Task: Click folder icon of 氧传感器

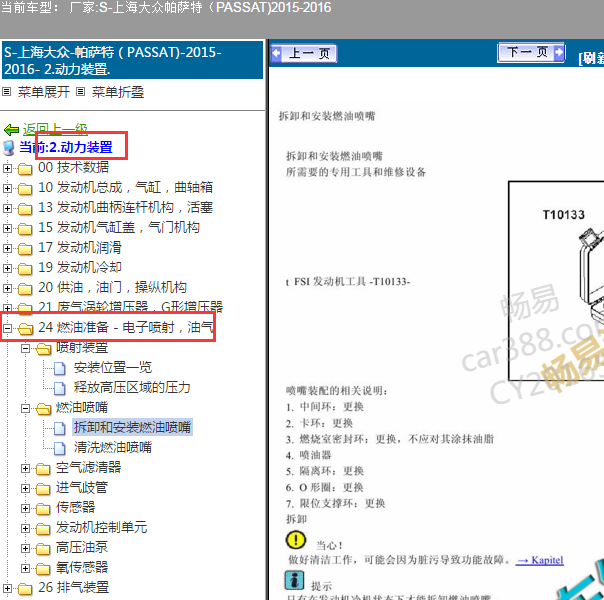Action: 43,569
